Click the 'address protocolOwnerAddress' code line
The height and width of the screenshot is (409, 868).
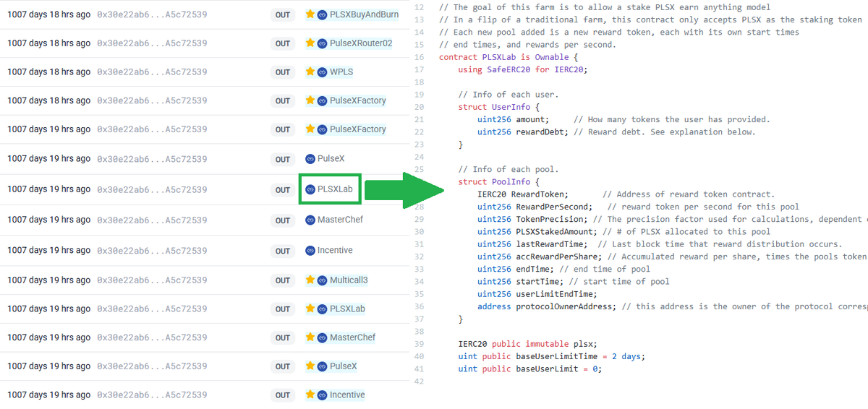[673, 306]
